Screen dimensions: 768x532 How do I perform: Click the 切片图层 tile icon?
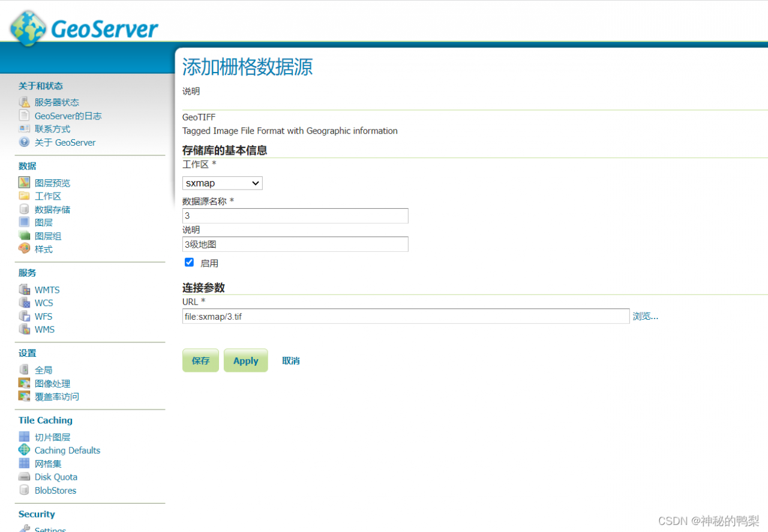(24, 437)
